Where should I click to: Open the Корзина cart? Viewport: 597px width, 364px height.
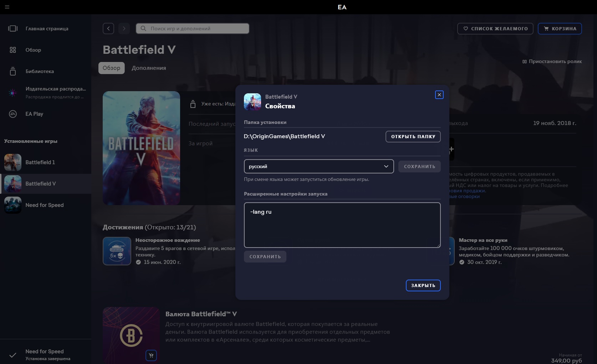(560, 28)
